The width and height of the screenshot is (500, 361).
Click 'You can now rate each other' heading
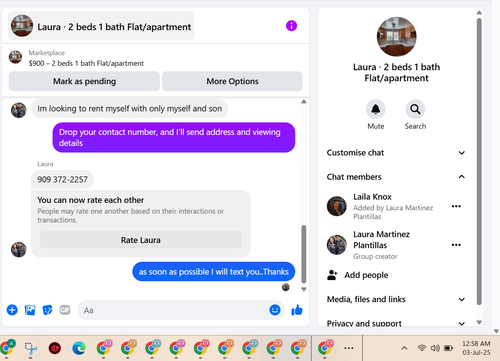point(91,200)
